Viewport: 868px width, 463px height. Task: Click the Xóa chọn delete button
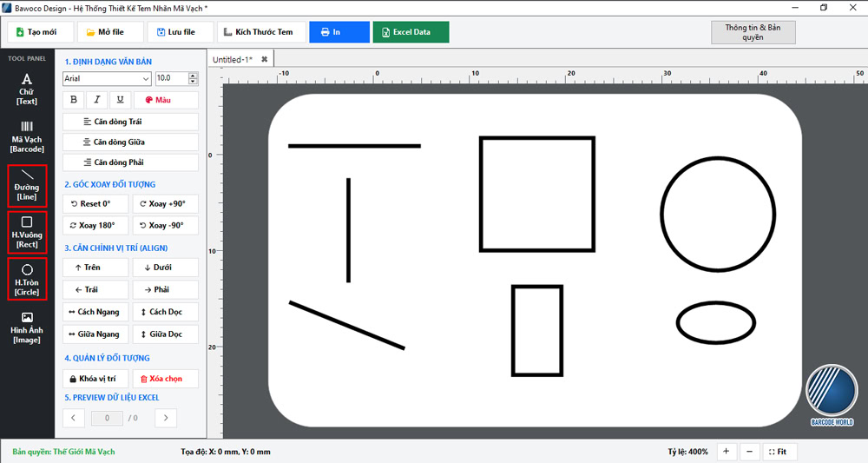(x=166, y=379)
